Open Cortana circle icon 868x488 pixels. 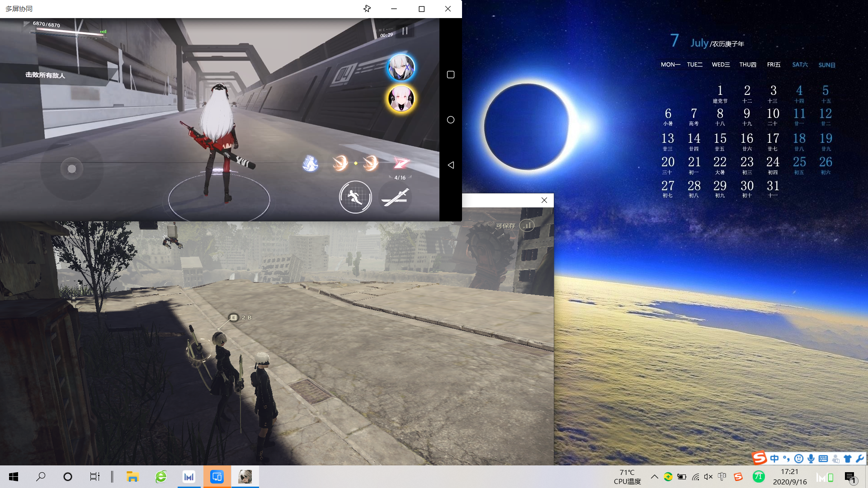point(68,477)
